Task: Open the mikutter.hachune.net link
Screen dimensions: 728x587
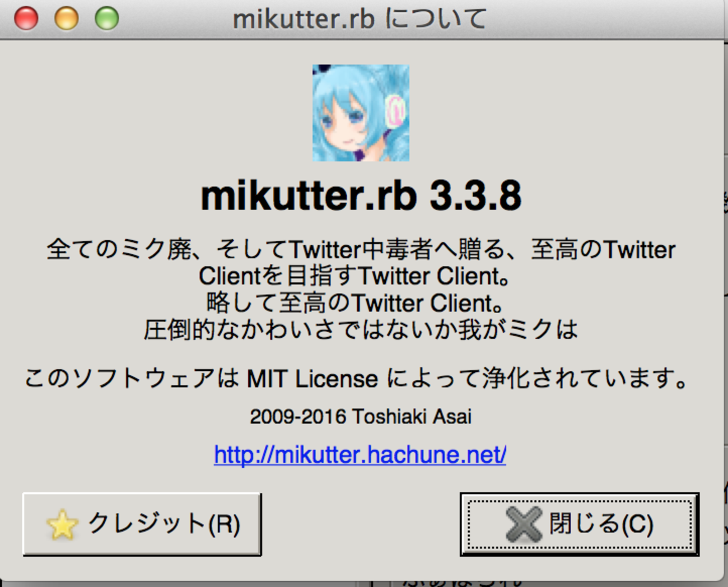Action: tap(360, 454)
